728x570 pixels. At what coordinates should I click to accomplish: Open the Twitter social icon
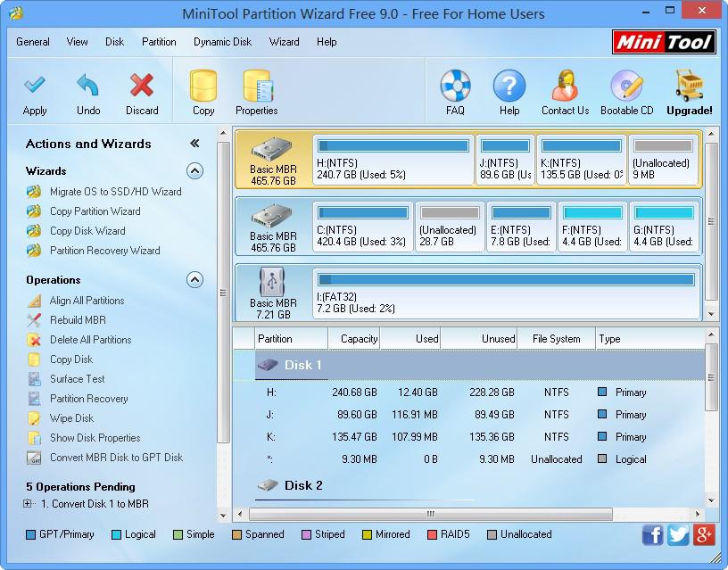pyautogui.click(x=678, y=534)
